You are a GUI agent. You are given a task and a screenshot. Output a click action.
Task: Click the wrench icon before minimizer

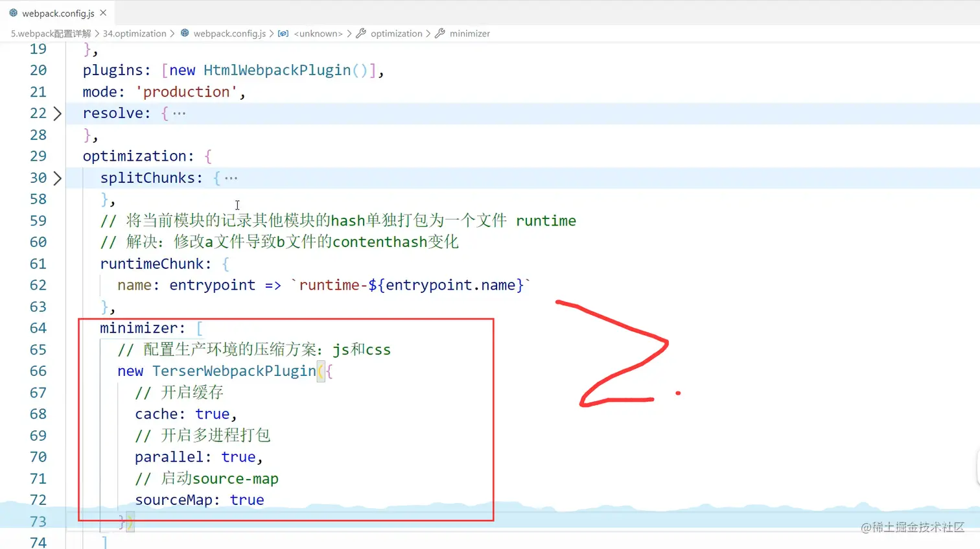tap(440, 33)
